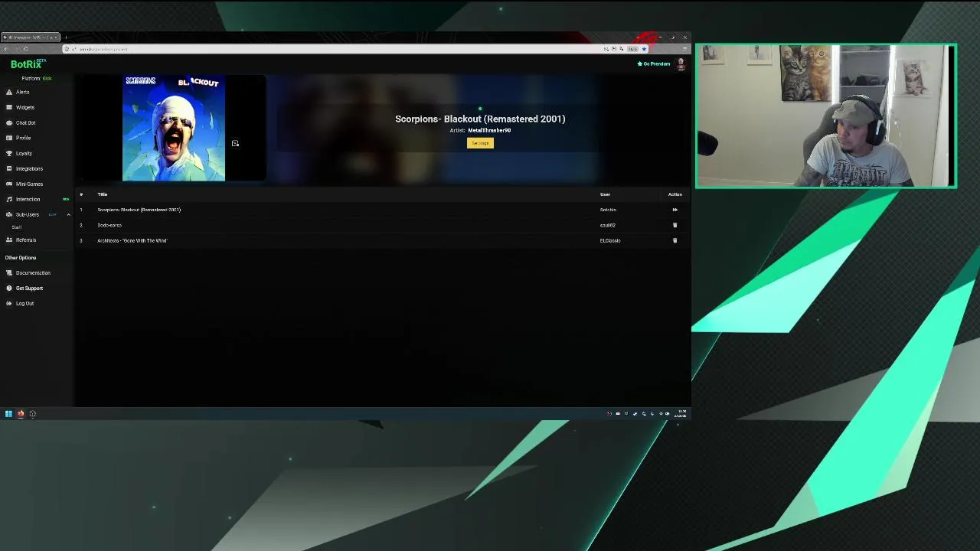Delete the Architects song with trash icon
Screen dimensions: 980x551
(675, 240)
